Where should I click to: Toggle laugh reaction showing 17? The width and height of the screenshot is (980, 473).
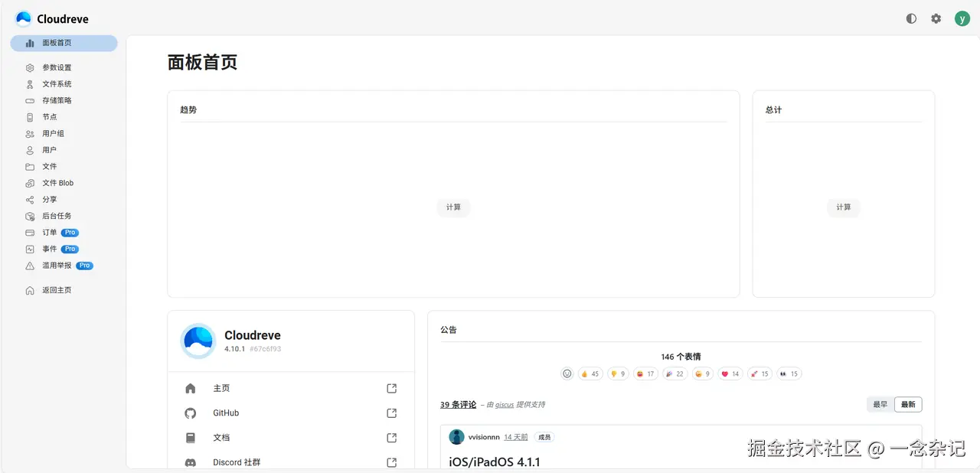pyautogui.click(x=645, y=374)
